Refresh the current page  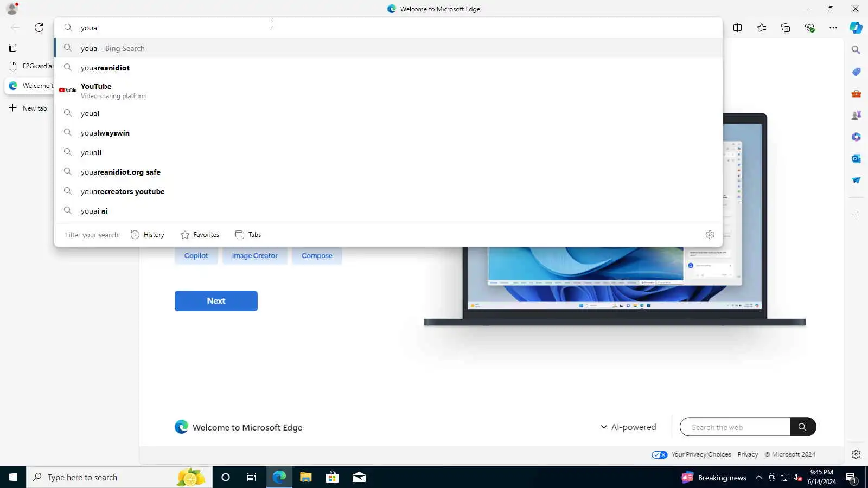tap(39, 28)
